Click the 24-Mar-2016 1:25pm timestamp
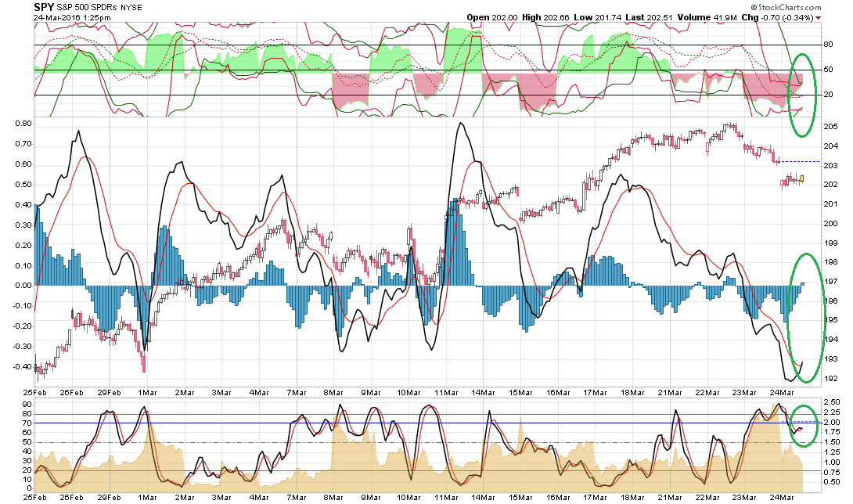Viewport: 853px width, 504px height. coord(72,17)
